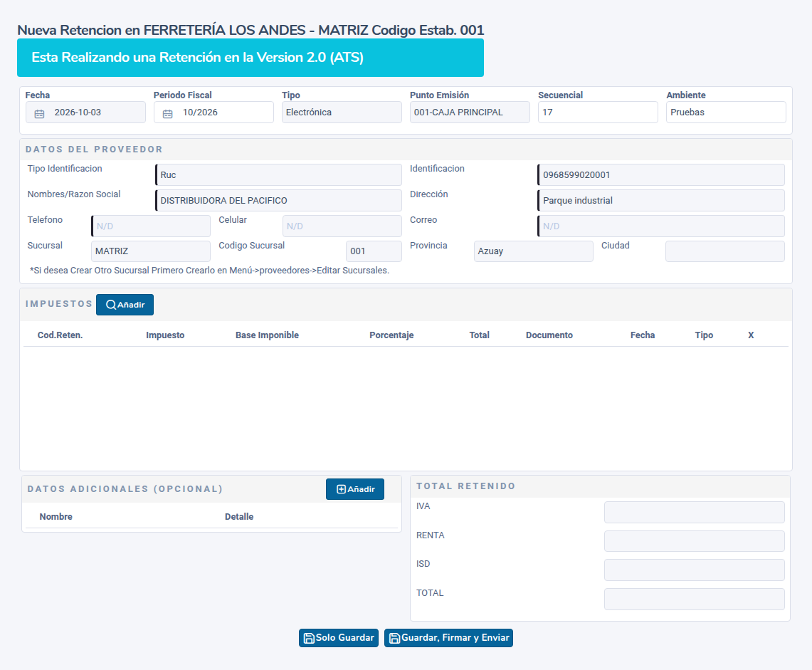
Task: Click the calendar icon in Fecha field
Action: coord(39,113)
